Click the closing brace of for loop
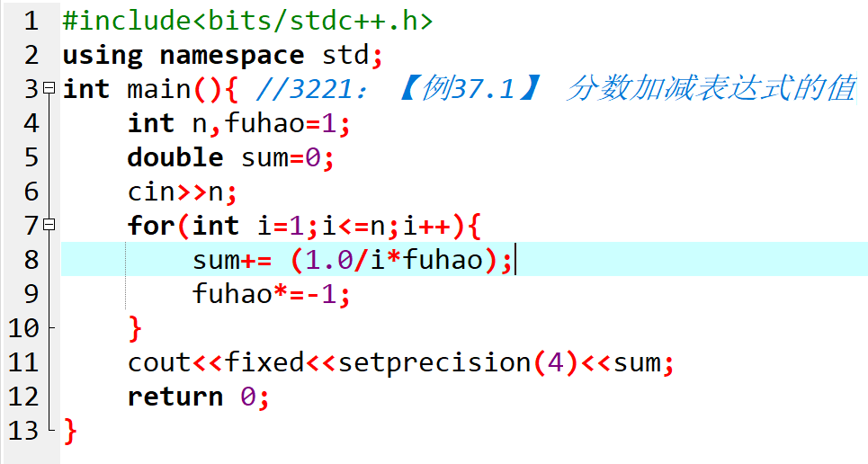 click(x=135, y=329)
